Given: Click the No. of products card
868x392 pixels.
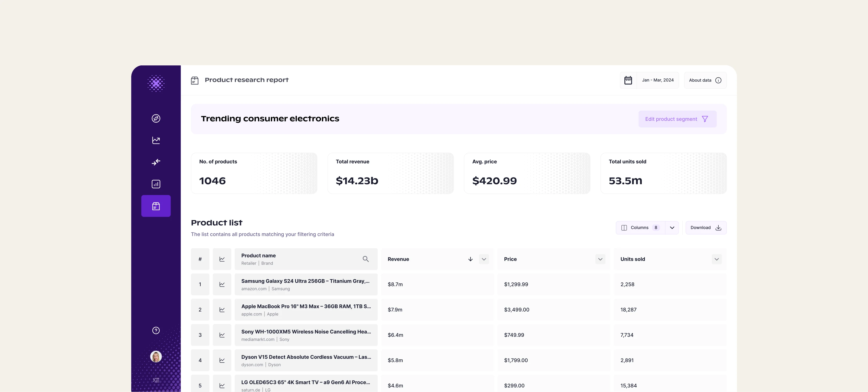Looking at the screenshot, I should tap(254, 173).
